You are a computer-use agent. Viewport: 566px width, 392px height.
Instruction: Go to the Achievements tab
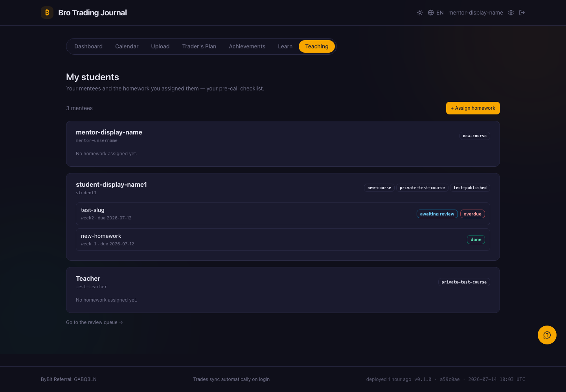247,46
